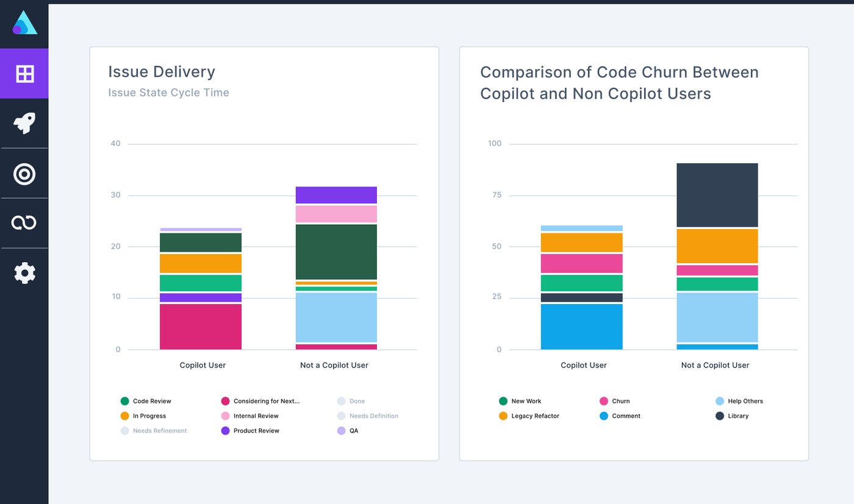Click the 75 axis label in Code Churn chart

point(497,195)
